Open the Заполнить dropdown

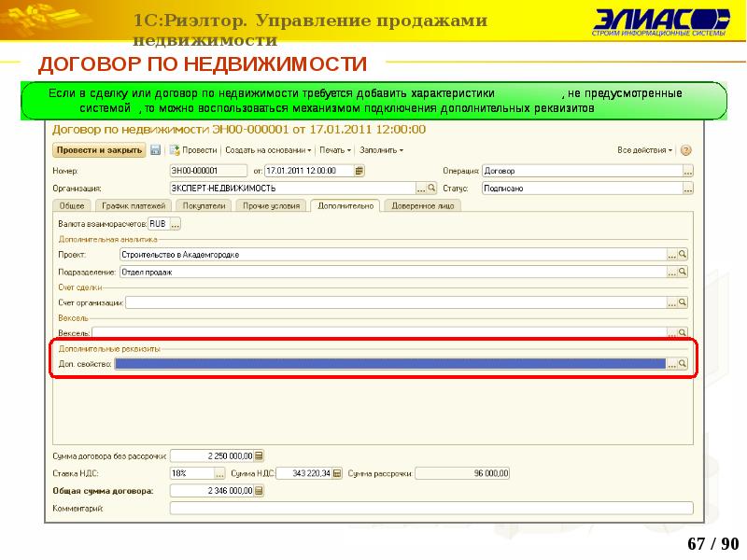383,149
